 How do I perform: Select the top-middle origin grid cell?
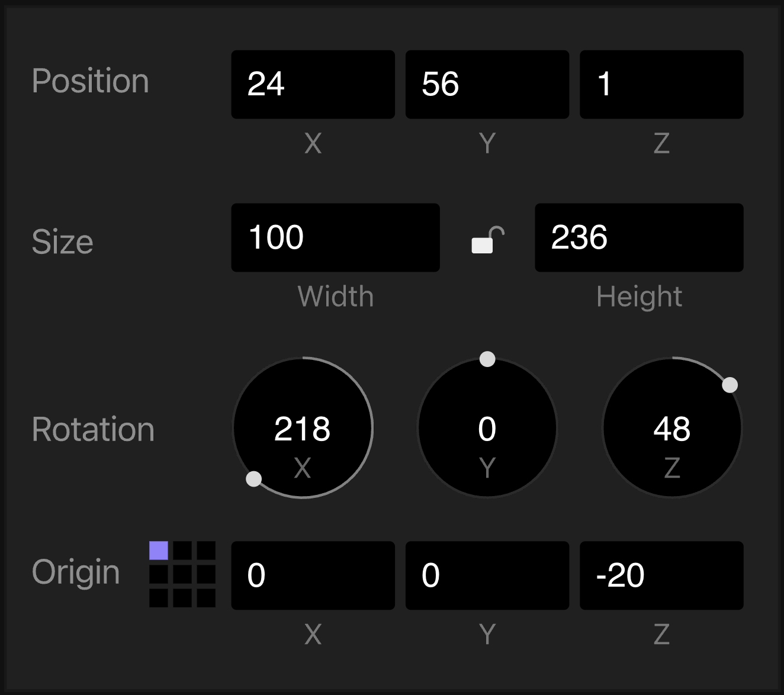182,551
